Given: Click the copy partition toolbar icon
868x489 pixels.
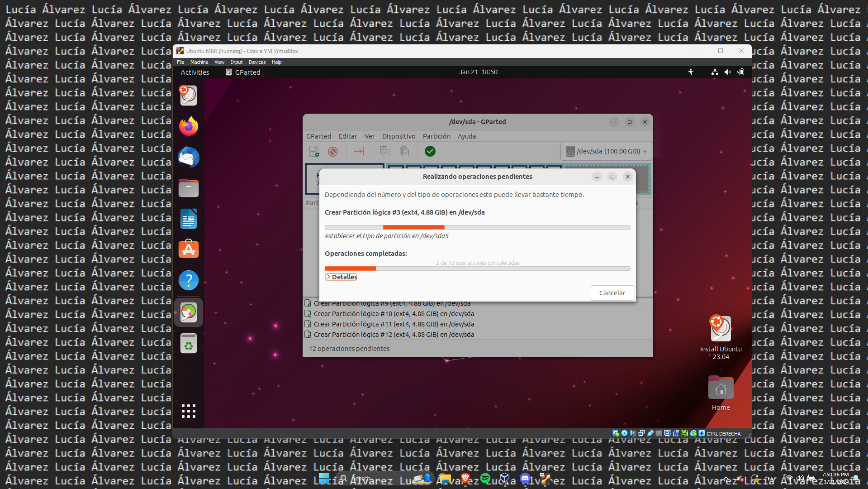Looking at the screenshot, I should tap(385, 151).
